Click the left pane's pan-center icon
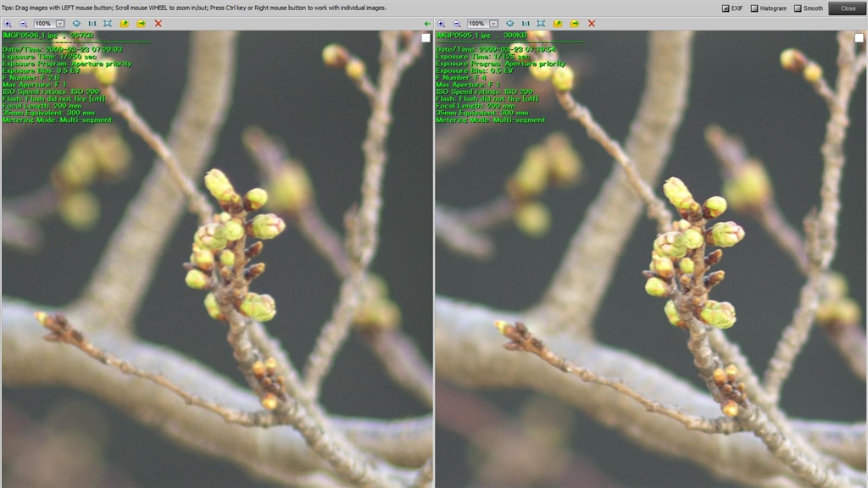 coord(76,24)
